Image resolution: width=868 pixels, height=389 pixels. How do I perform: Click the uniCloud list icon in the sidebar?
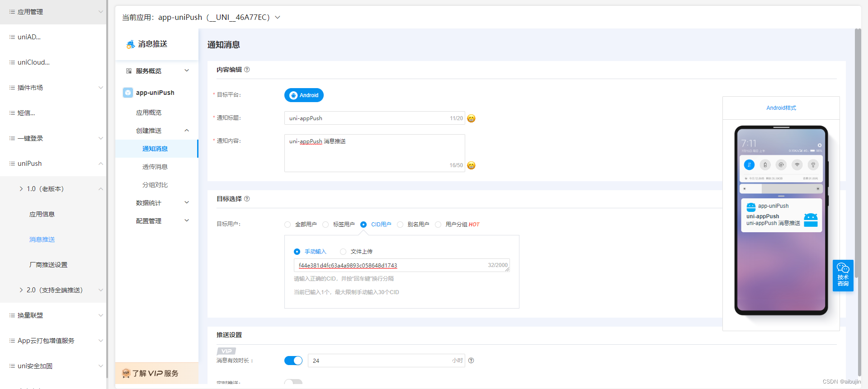pyautogui.click(x=12, y=62)
